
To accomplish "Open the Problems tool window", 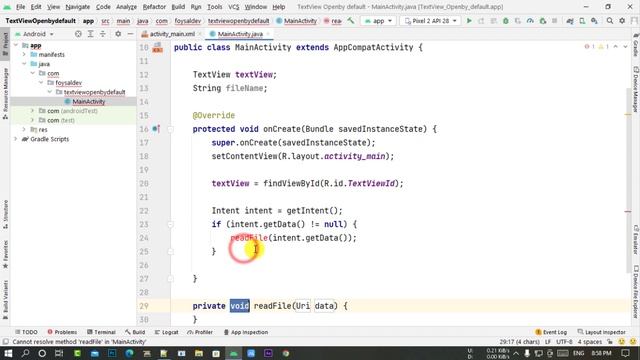I will [62, 332].
